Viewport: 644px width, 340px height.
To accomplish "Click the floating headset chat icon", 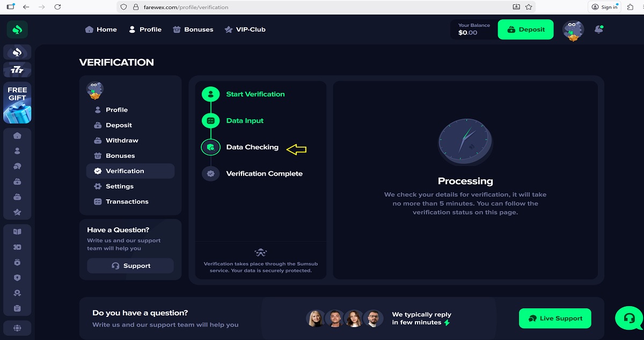I will tap(628, 318).
